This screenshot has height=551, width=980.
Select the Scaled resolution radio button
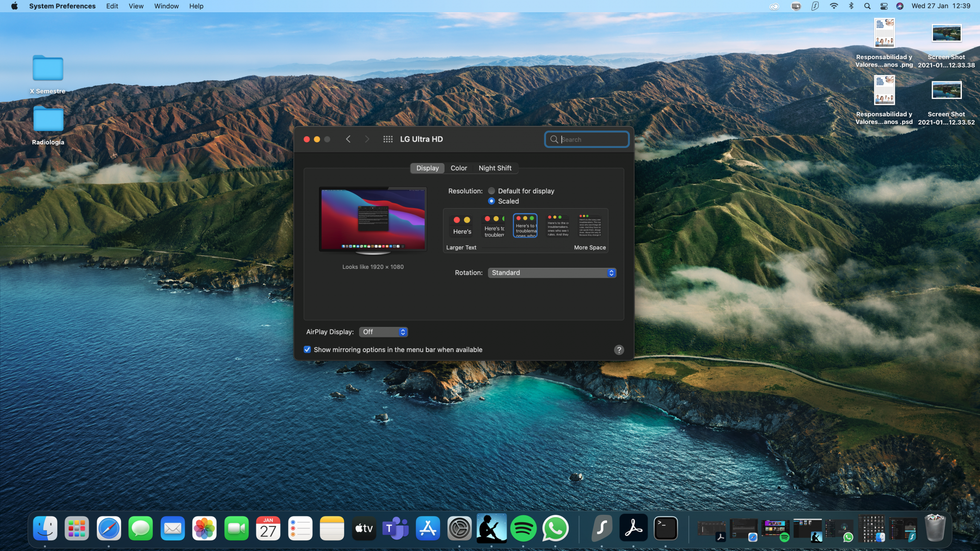pos(491,201)
